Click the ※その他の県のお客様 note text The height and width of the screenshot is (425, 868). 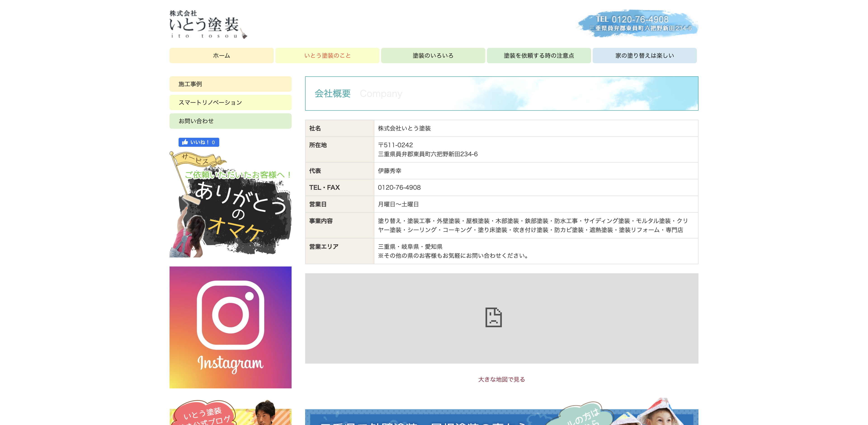(x=453, y=256)
